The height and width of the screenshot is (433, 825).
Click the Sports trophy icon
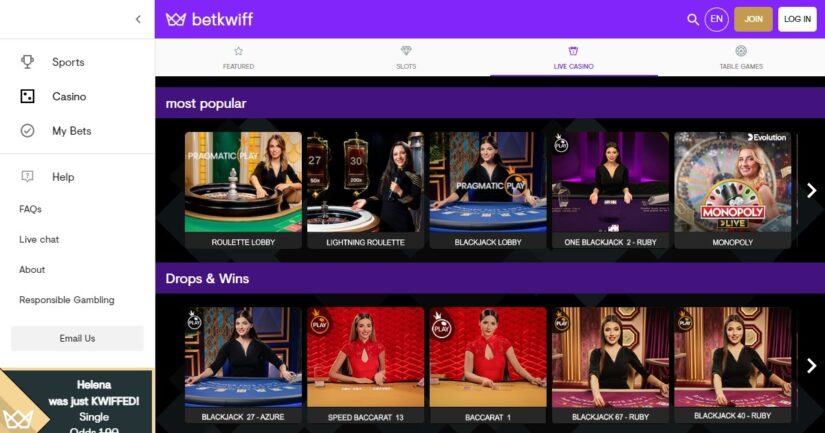27,62
